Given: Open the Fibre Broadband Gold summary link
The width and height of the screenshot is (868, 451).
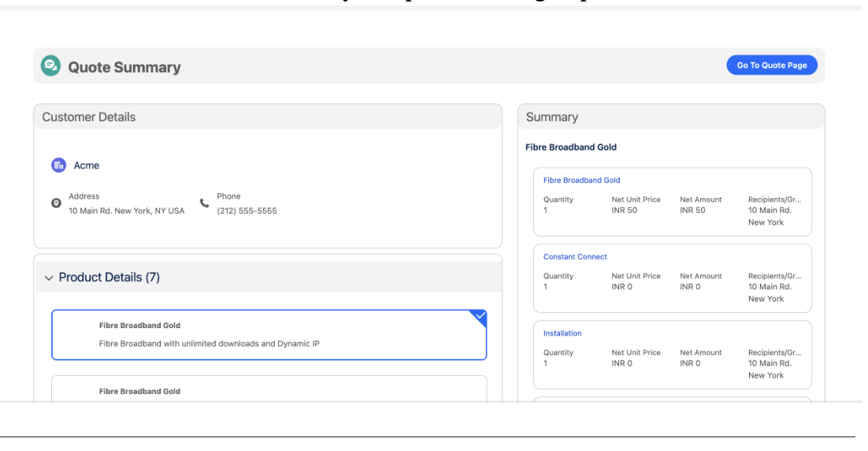Looking at the screenshot, I should pyautogui.click(x=581, y=181).
